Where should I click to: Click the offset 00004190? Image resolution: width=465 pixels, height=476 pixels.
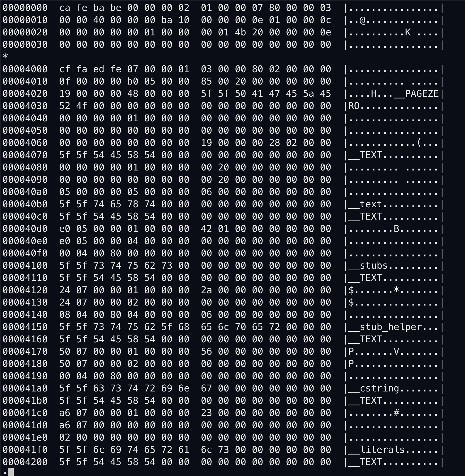click(x=25, y=376)
